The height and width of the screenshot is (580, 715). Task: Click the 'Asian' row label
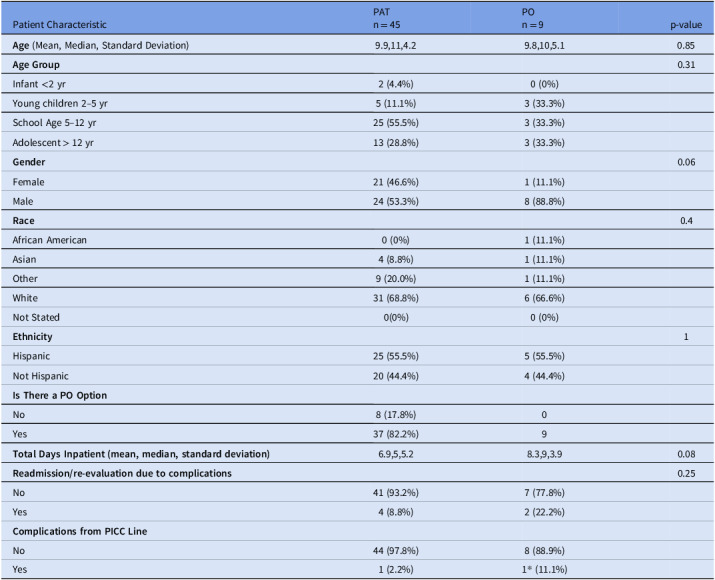[x=24, y=259]
